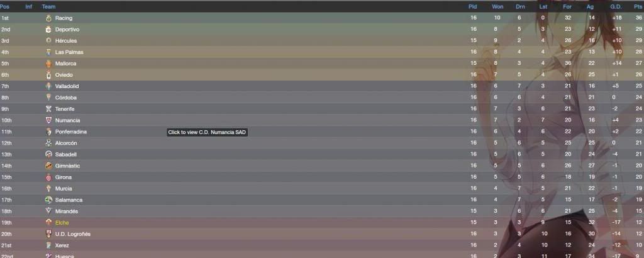
Task: Click the Mirandés club badge icon
Action: [48, 211]
